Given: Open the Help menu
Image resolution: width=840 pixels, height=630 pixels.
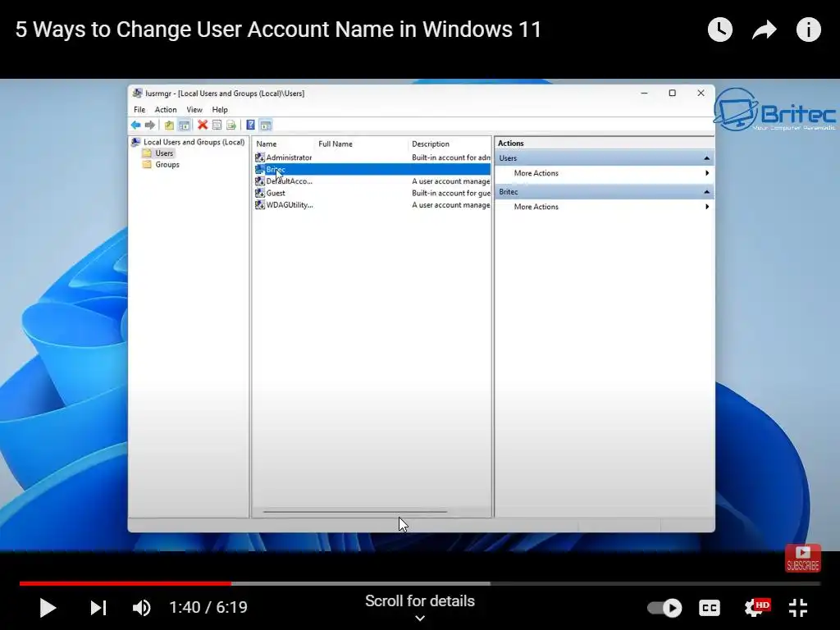Looking at the screenshot, I should (x=220, y=109).
